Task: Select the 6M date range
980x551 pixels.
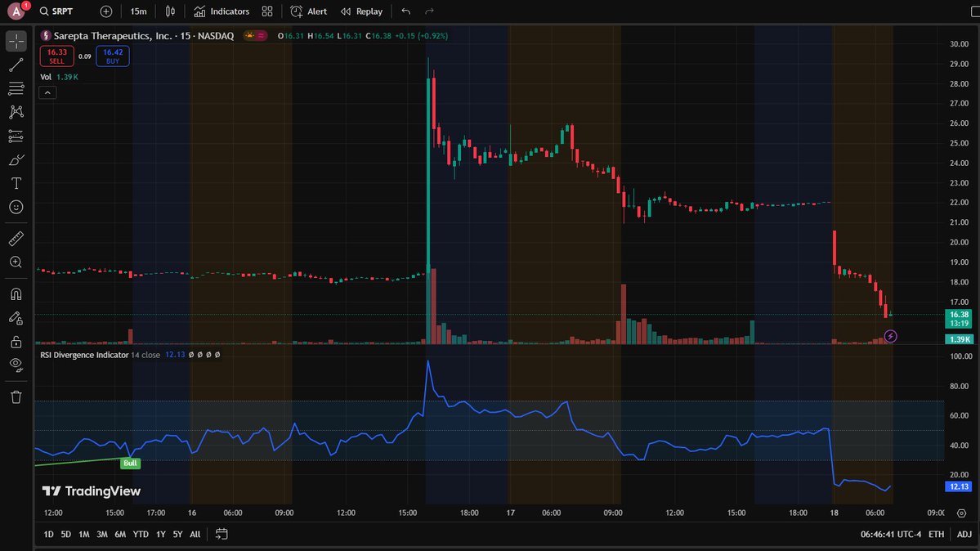Action: (120, 534)
